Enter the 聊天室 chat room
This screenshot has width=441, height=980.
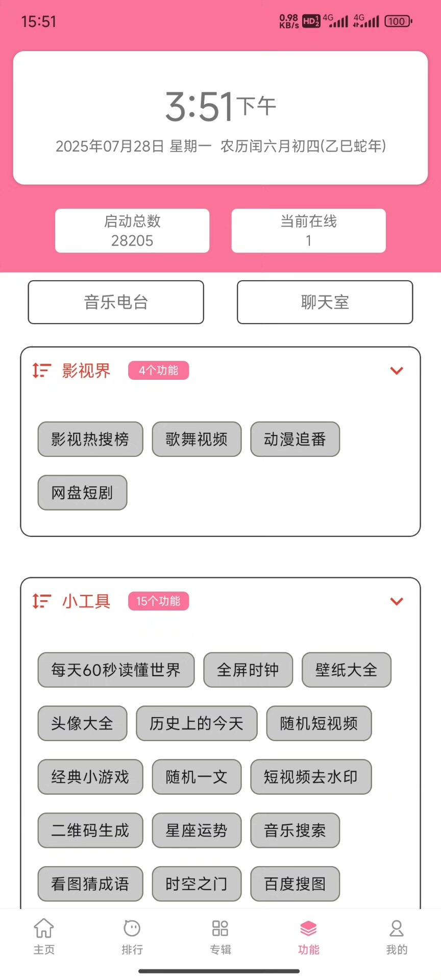pyautogui.click(x=325, y=302)
